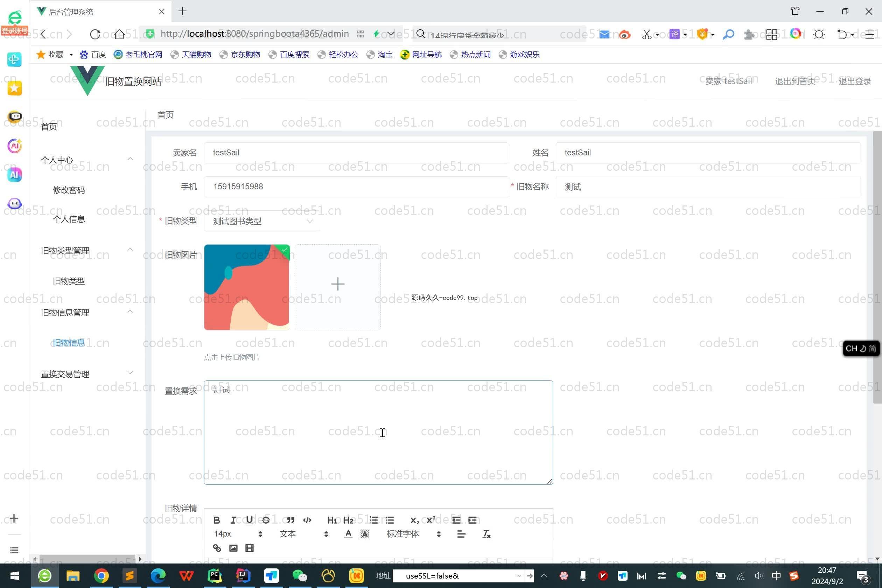Apply subscript formatting
This screenshot has width=882, height=588.
(x=414, y=520)
